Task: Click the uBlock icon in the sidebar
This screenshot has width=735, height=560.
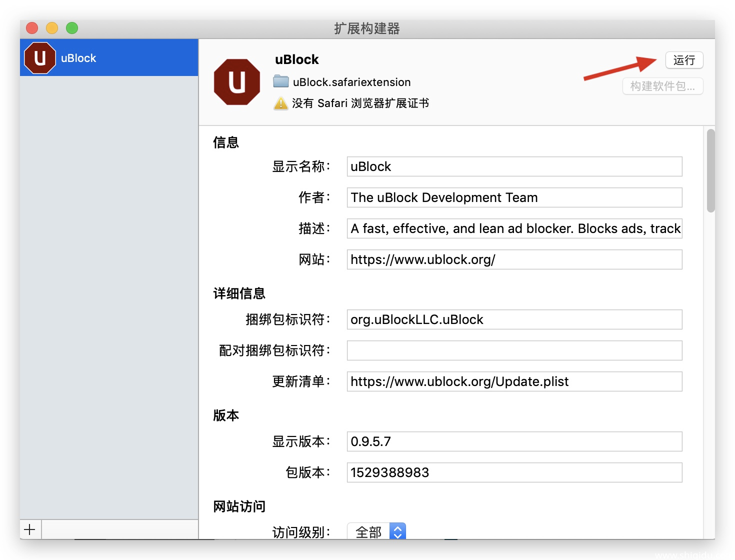Action: pyautogui.click(x=40, y=58)
